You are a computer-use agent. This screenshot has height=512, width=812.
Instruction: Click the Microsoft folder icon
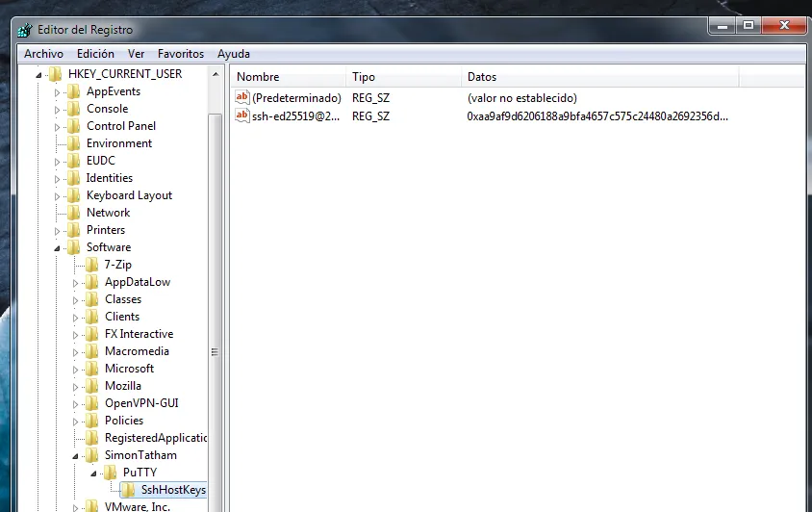[92, 369]
